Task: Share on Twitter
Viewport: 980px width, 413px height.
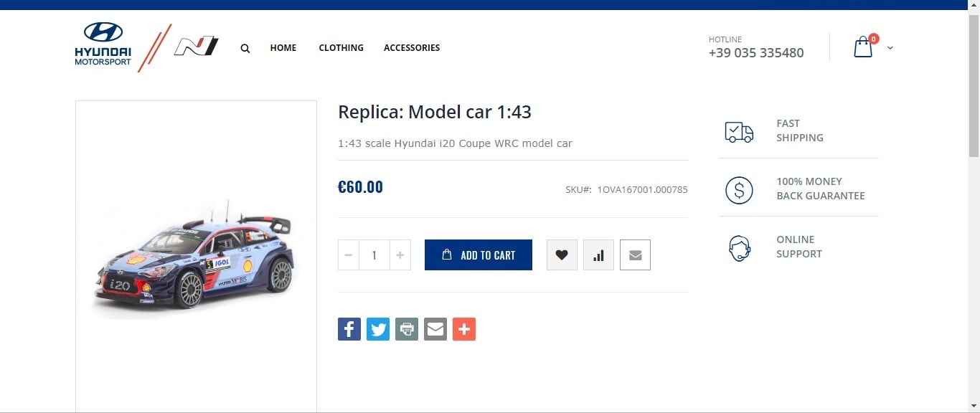Action: [x=378, y=329]
